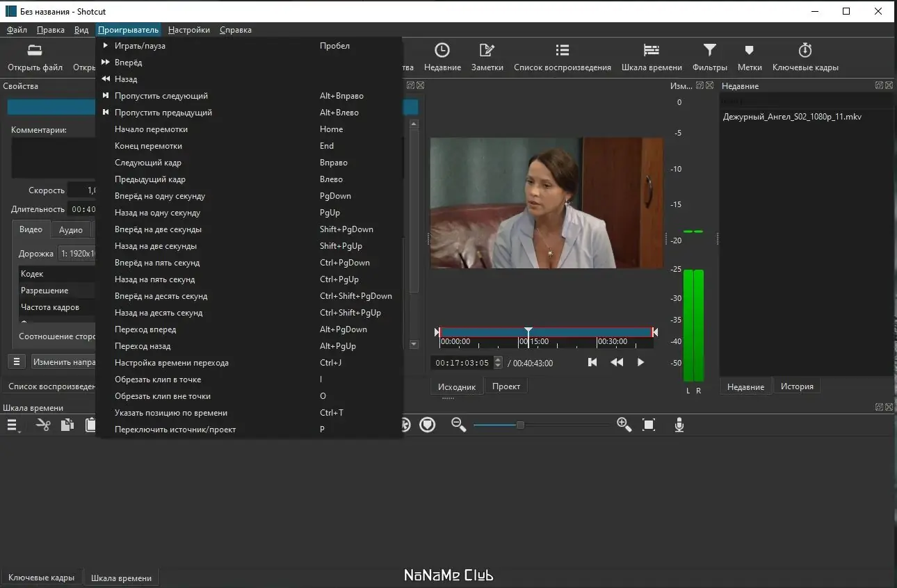The width and height of the screenshot is (897, 588).
Task: Select the Шкала времени bottom tab
Action: pyautogui.click(x=121, y=578)
